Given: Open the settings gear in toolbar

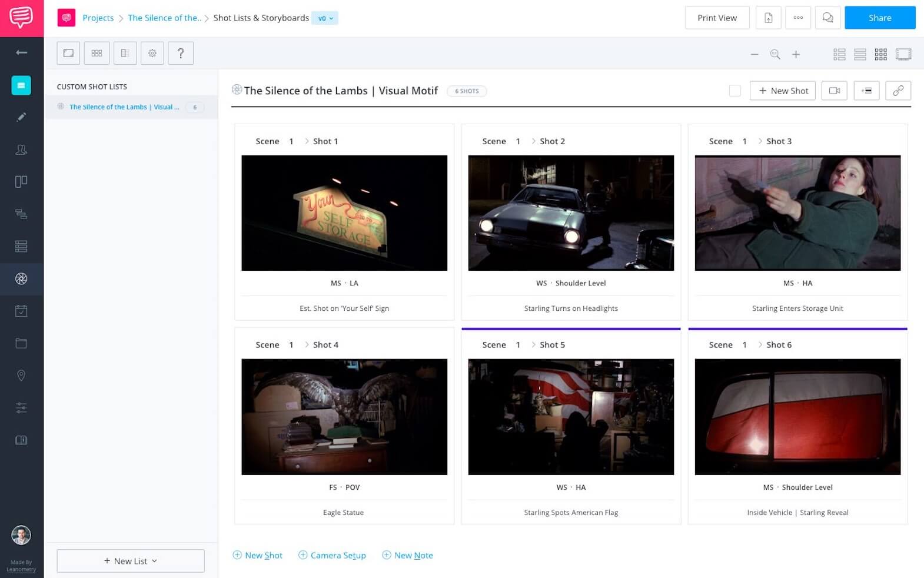Looking at the screenshot, I should click(152, 53).
